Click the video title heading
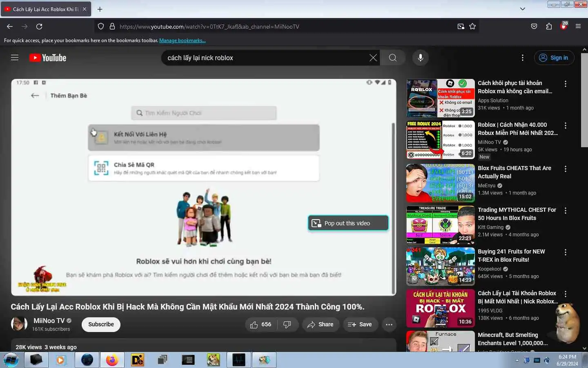The image size is (588, 368). point(187,307)
